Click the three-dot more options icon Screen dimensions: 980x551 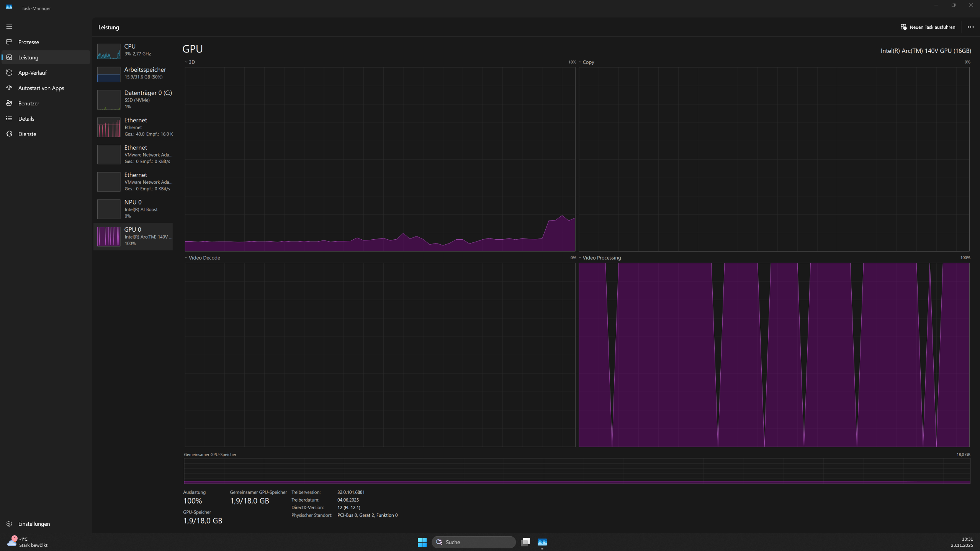(x=970, y=27)
